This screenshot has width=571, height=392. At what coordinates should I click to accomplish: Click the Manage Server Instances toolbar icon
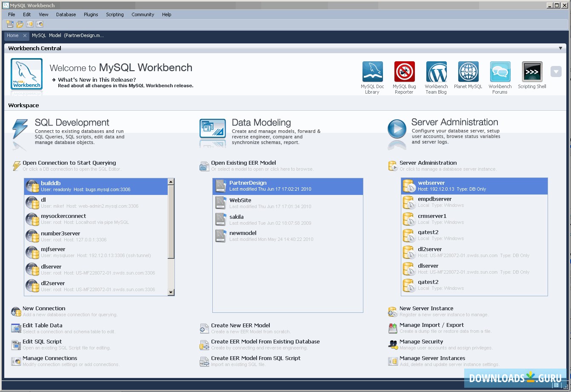(x=30, y=24)
